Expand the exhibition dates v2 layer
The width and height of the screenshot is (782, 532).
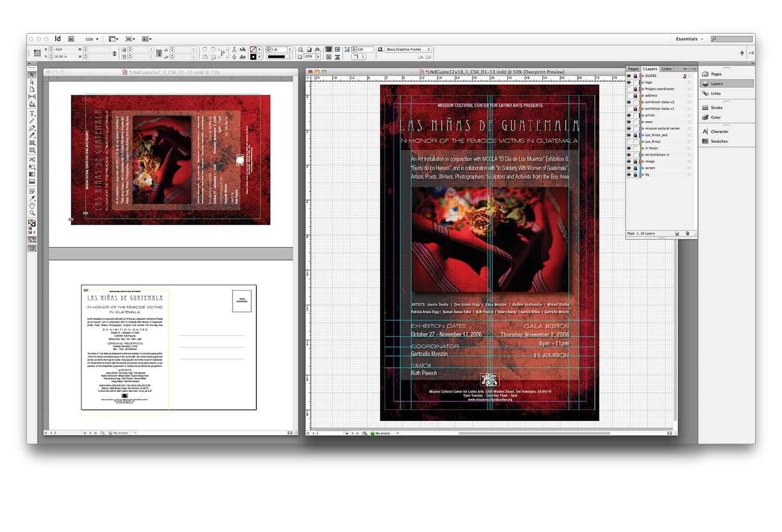tap(643, 102)
